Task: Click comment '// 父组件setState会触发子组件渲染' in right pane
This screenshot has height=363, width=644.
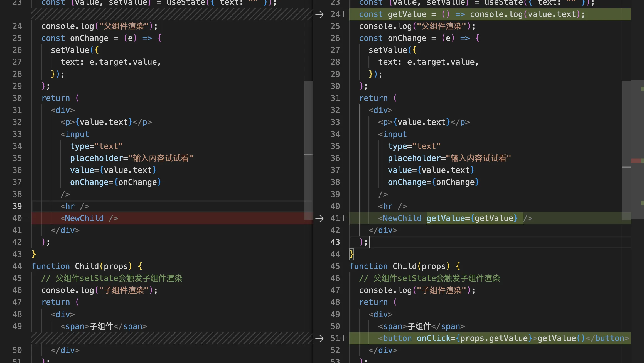Action: (430, 278)
